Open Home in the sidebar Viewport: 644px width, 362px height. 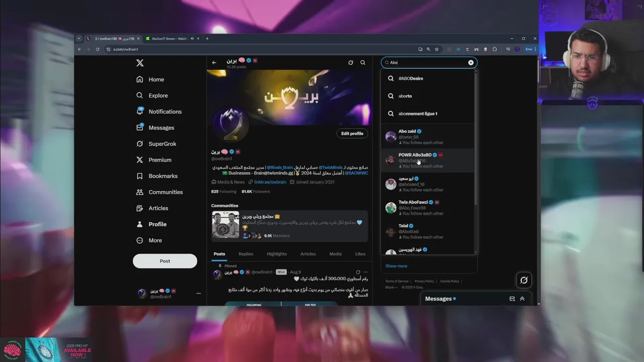[150, 79]
